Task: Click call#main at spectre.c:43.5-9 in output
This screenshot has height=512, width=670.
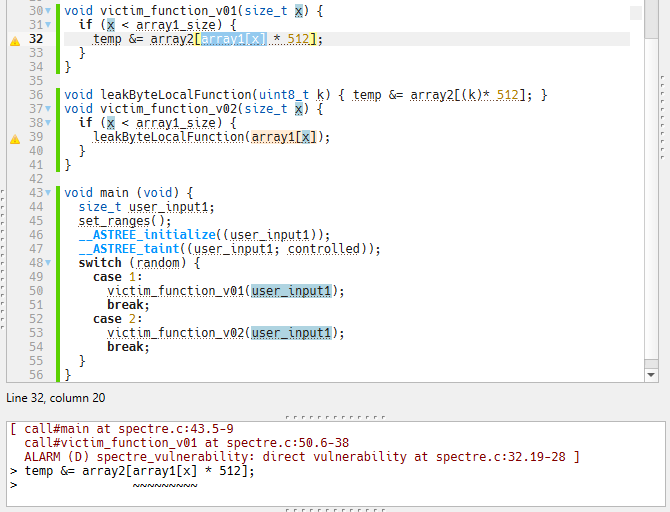Action: pyautogui.click(x=129, y=429)
